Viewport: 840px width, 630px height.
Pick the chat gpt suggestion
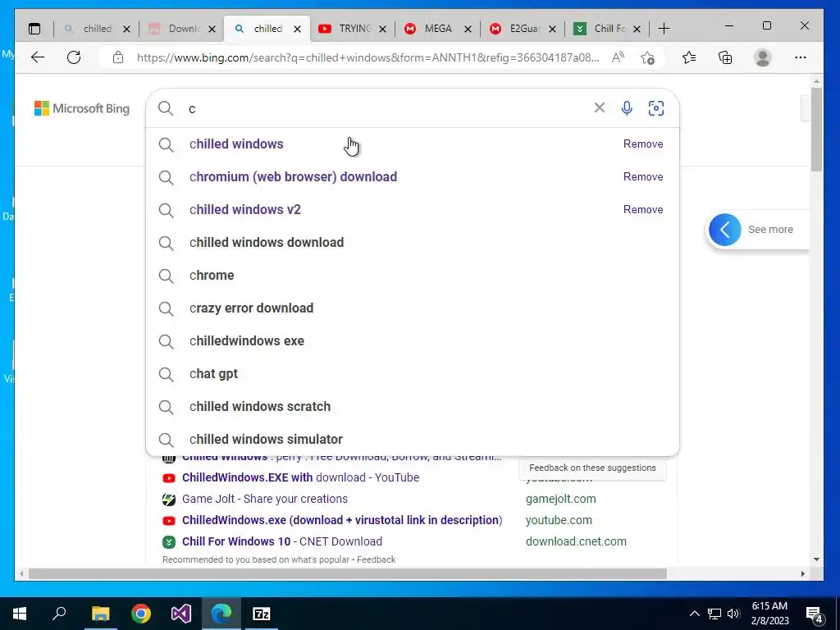[x=413, y=374]
